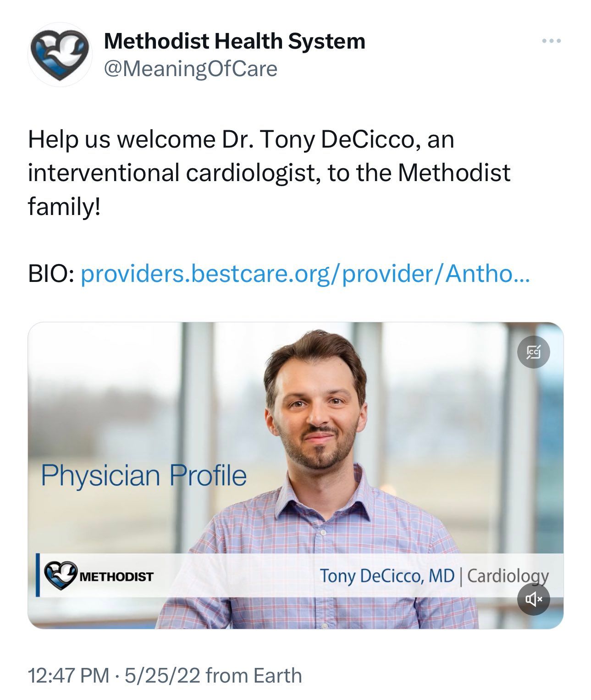Open the three-dot more options menu
The height and width of the screenshot is (700, 591).
[551, 41]
